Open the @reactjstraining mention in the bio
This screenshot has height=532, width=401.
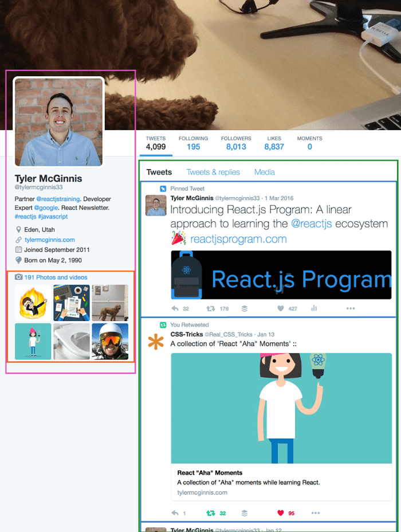(58, 199)
